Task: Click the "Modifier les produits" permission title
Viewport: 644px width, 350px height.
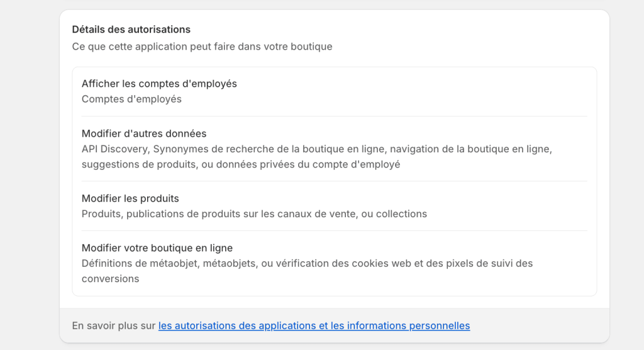Action: tap(130, 198)
